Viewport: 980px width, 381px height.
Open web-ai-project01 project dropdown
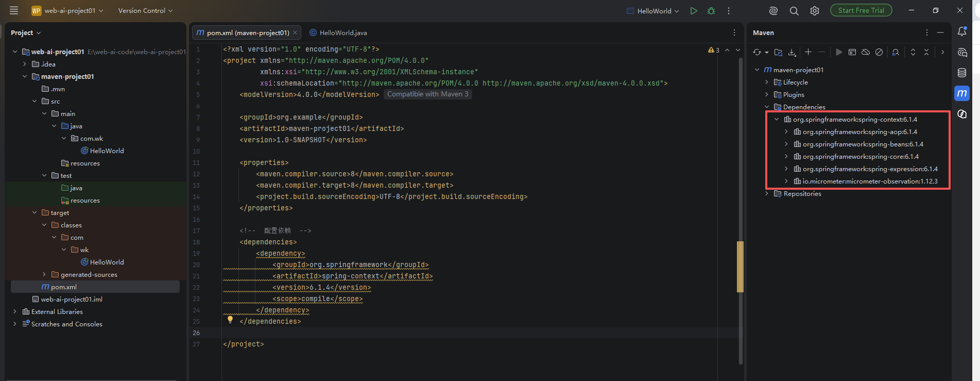click(67, 10)
